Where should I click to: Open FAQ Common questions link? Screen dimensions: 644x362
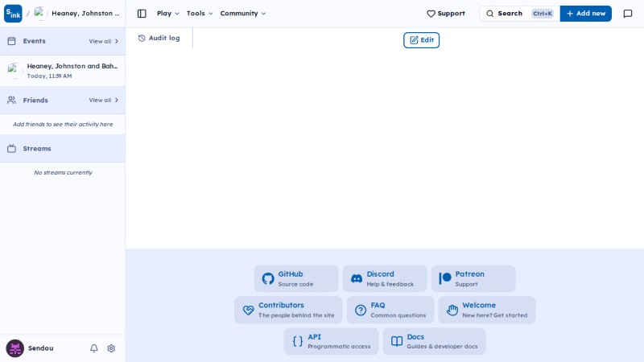click(x=390, y=310)
